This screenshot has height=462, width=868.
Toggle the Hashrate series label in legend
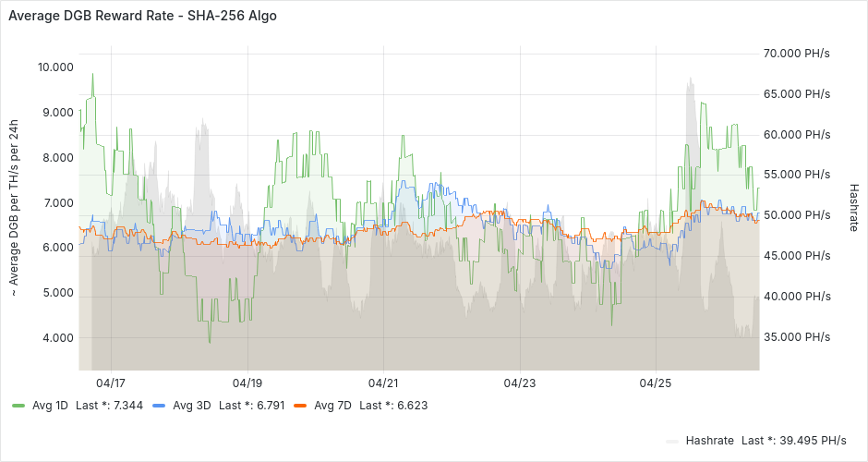[710, 441]
